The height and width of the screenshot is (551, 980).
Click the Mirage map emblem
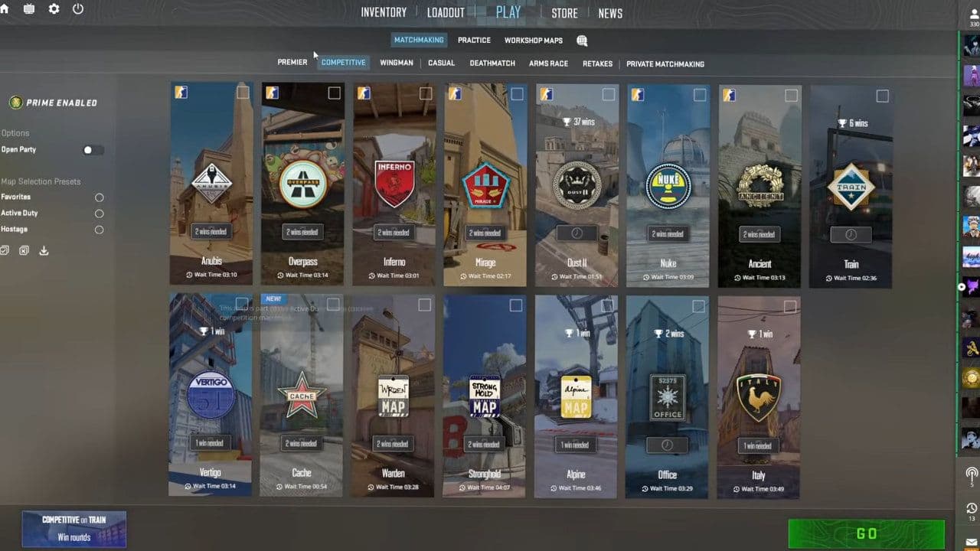pyautogui.click(x=485, y=184)
